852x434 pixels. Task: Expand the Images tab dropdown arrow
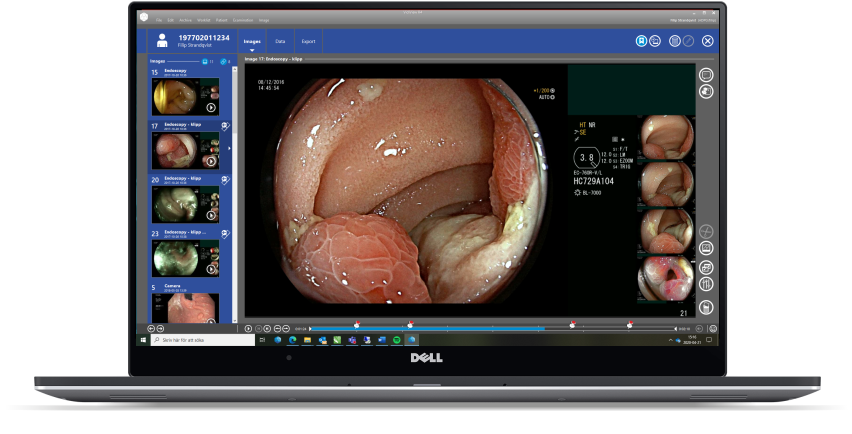point(252,50)
